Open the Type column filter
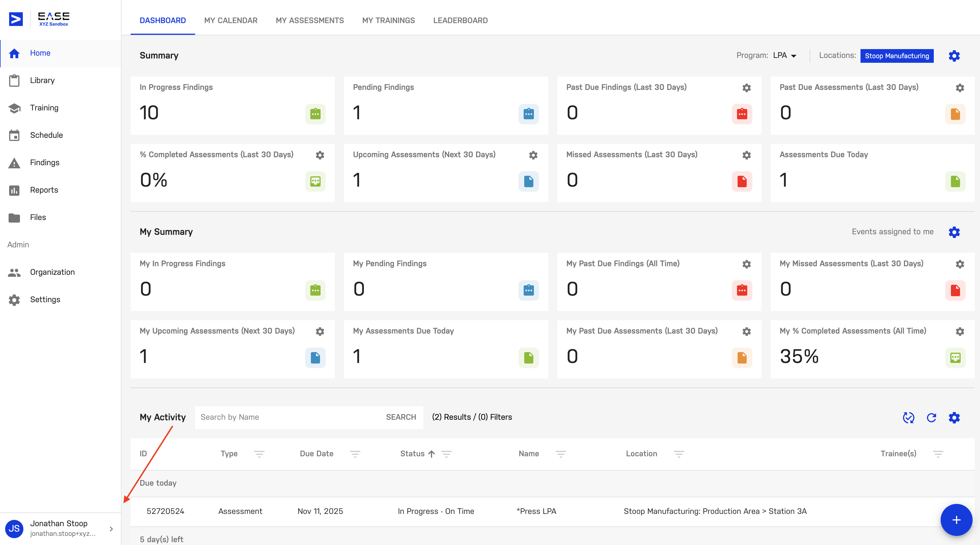The width and height of the screenshot is (980, 545). tap(260, 454)
